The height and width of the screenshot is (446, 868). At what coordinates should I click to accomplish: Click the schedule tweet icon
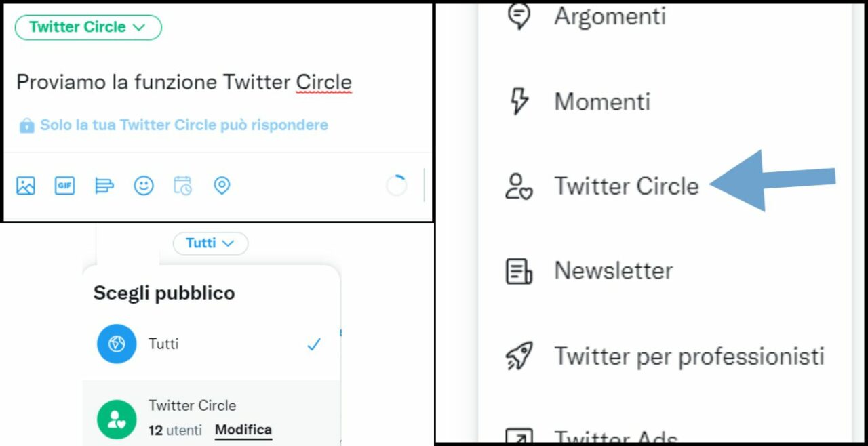(x=182, y=185)
